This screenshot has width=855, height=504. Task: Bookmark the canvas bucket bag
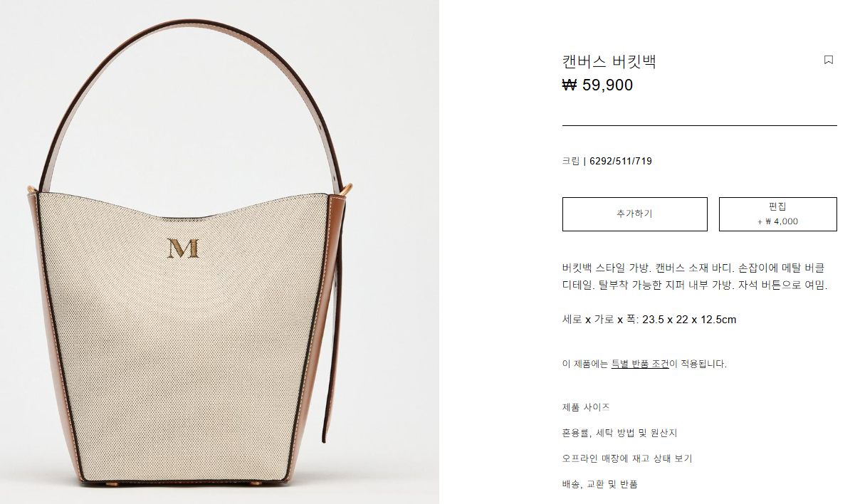coord(828,61)
